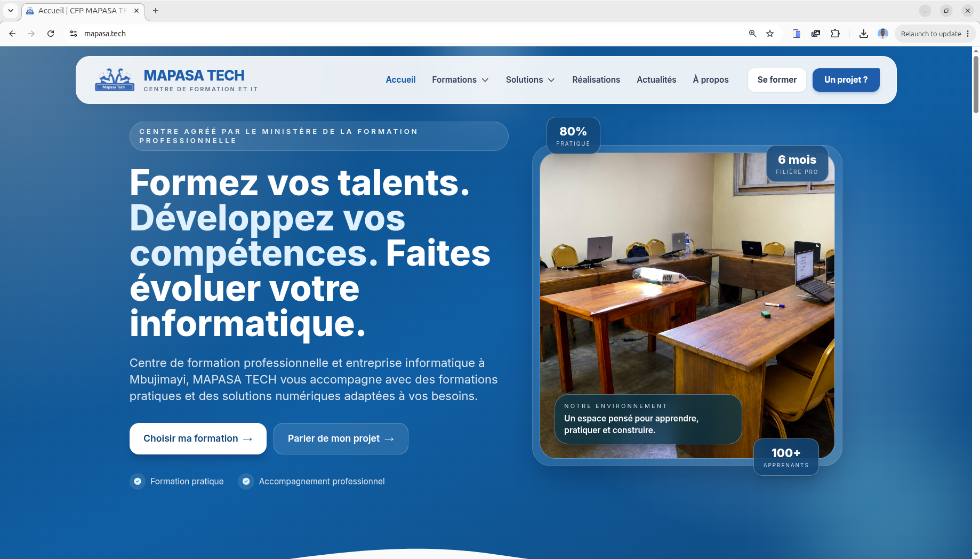Image resolution: width=980 pixels, height=559 pixels.
Task: Click the page vertical scrollbar thumb
Action: click(x=976, y=84)
